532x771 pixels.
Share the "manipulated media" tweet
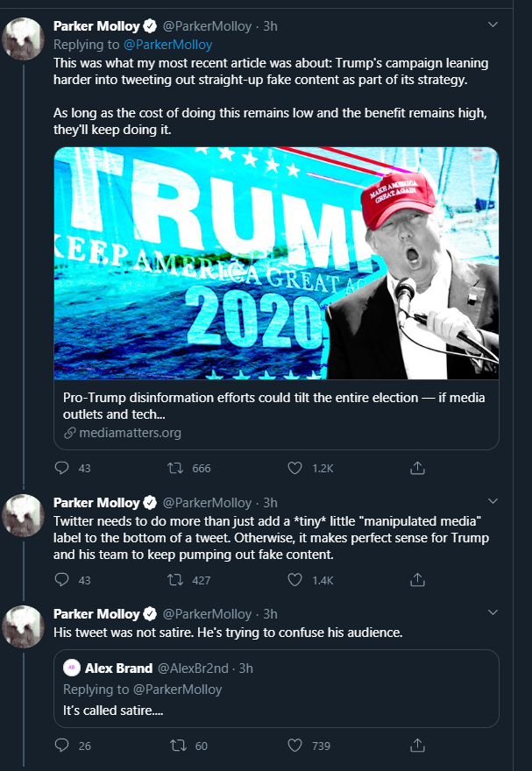417,580
